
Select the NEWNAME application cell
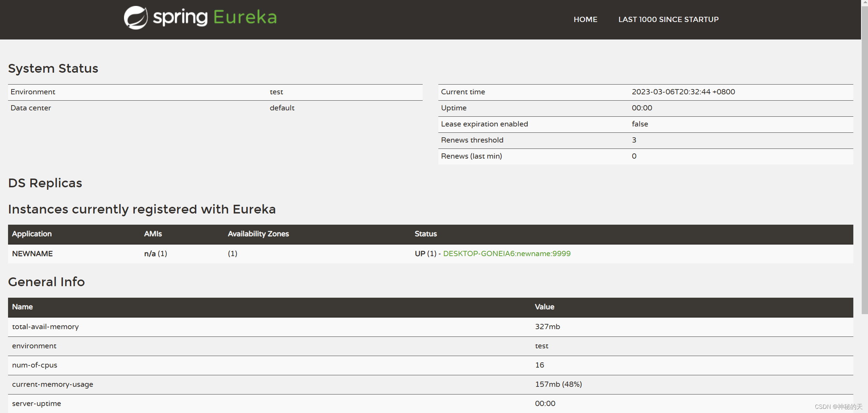(32, 254)
